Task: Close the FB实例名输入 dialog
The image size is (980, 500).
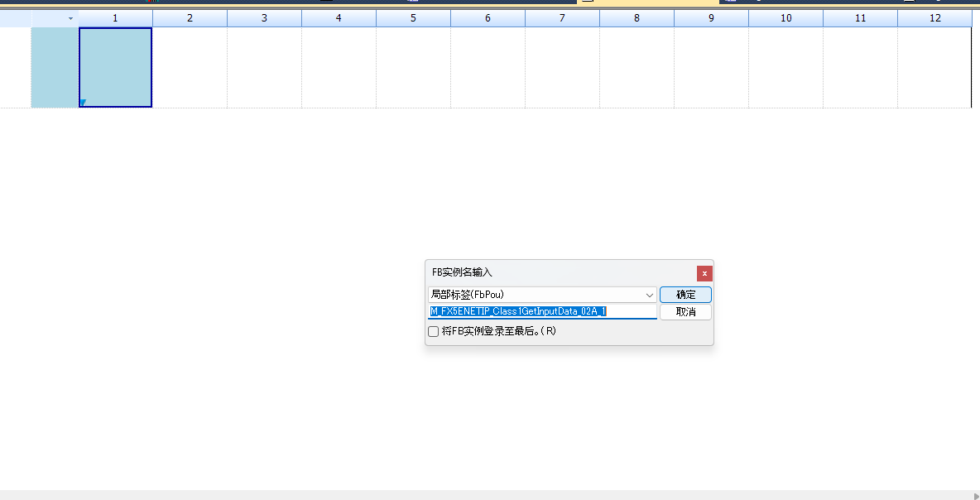Action: click(704, 273)
